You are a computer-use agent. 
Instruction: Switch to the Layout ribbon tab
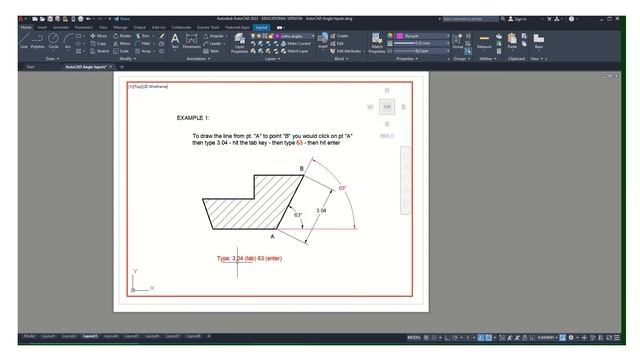(x=261, y=27)
